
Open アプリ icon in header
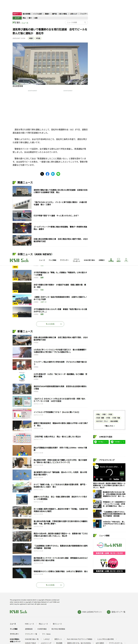click(126, 260)
